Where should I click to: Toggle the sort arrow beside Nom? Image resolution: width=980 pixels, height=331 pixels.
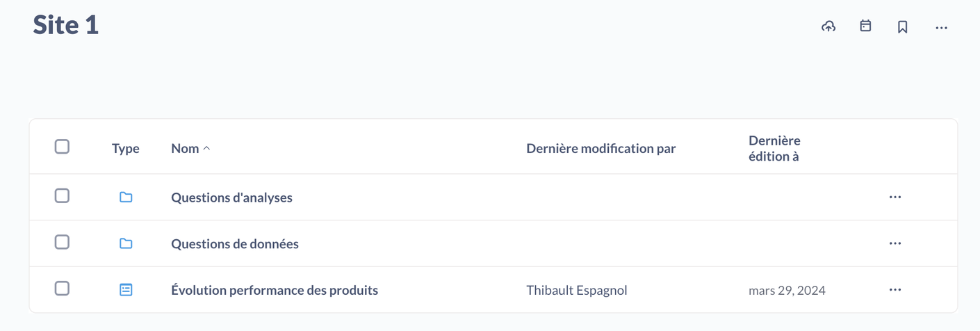point(206,148)
